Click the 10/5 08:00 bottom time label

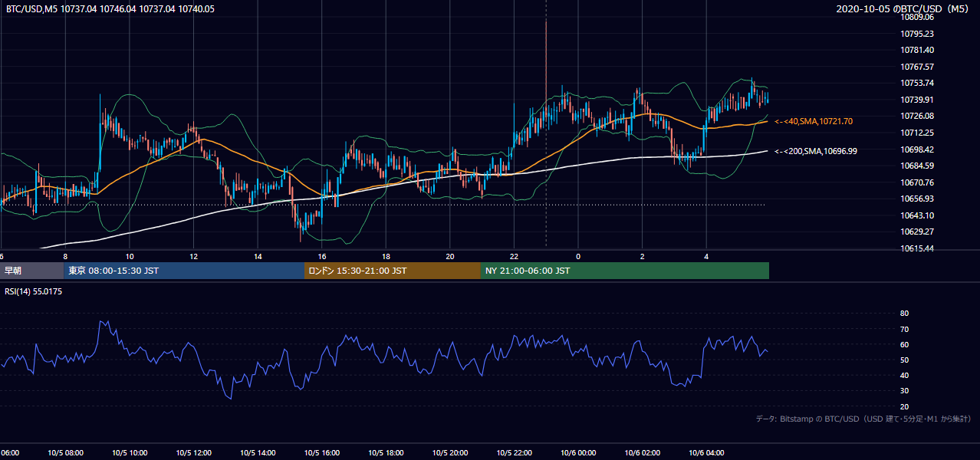tap(64, 453)
